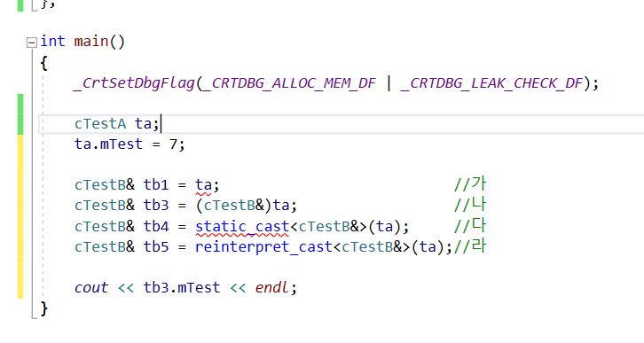Click the red-underlined static_cast keyword

tap(242, 227)
